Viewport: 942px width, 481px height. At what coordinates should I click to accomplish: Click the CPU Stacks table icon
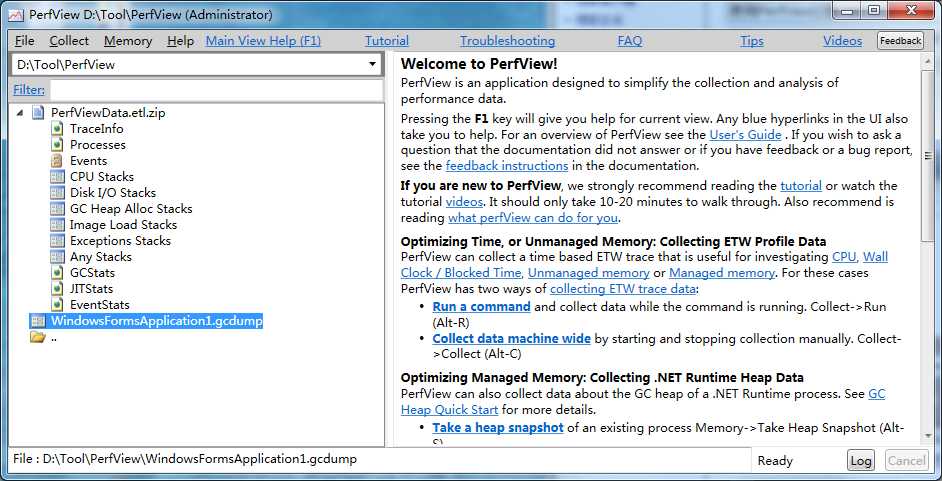click(x=57, y=177)
